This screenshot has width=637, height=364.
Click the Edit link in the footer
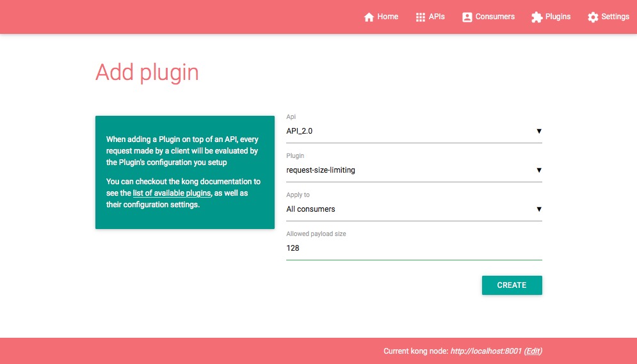[533, 351]
